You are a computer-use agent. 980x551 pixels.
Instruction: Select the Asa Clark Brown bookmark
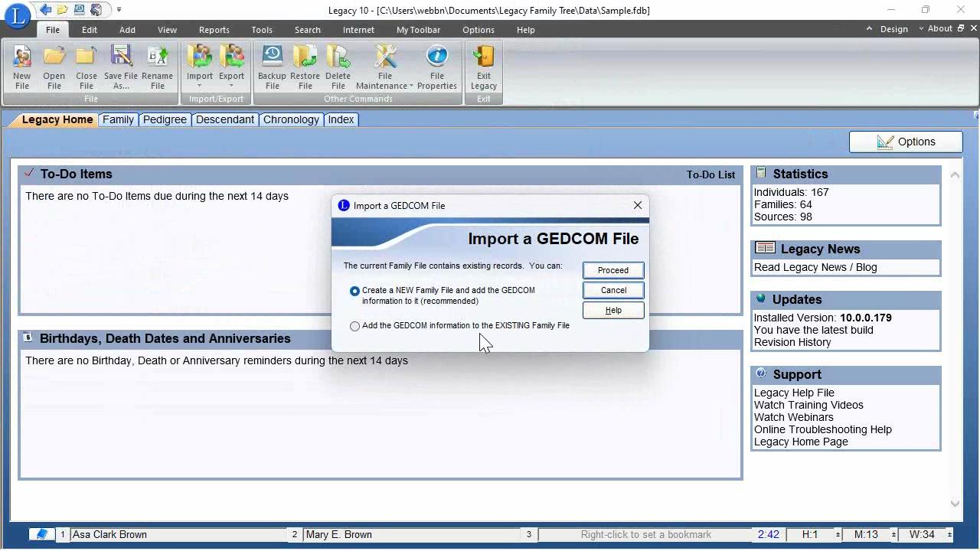point(109,534)
